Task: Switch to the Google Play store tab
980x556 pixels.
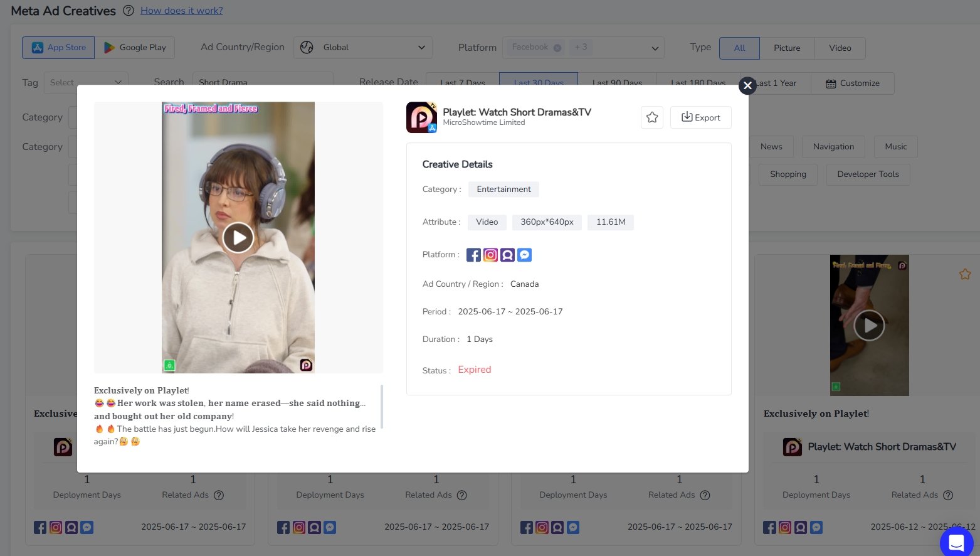Action: [x=135, y=48]
